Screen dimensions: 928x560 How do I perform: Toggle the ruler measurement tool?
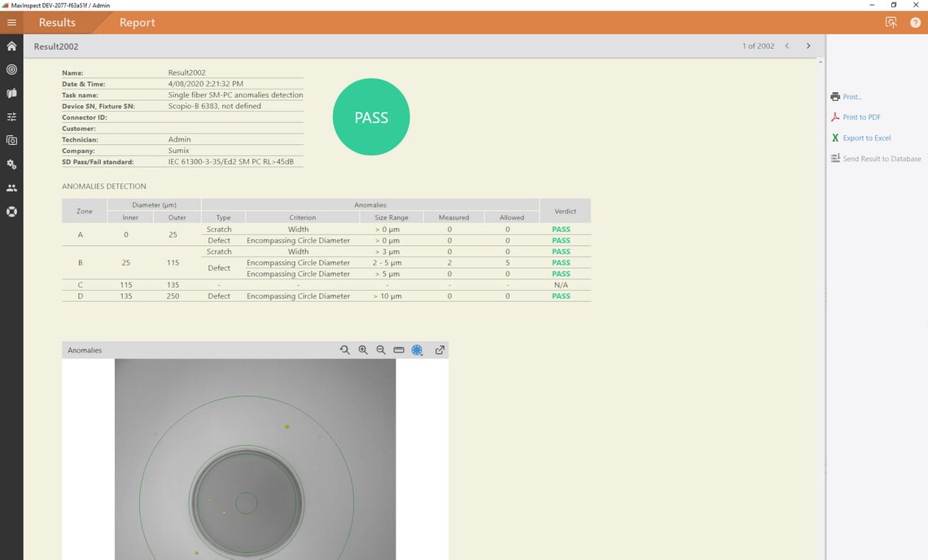click(399, 351)
